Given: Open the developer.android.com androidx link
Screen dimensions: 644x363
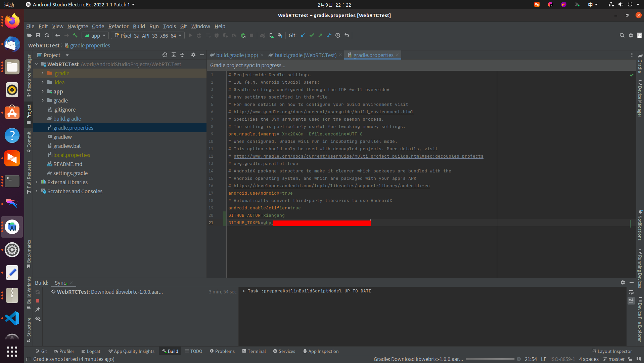Looking at the screenshot, I should (331, 186).
